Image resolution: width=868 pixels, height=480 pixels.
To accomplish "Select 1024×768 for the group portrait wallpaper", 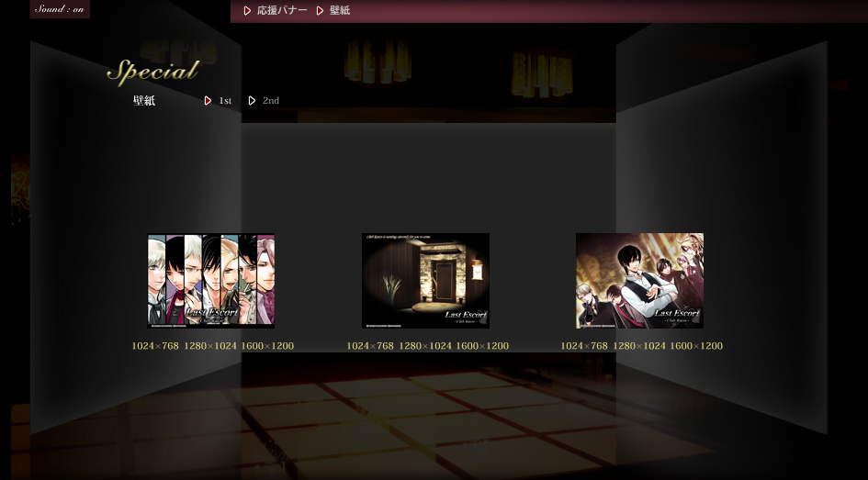I will [584, 346].
